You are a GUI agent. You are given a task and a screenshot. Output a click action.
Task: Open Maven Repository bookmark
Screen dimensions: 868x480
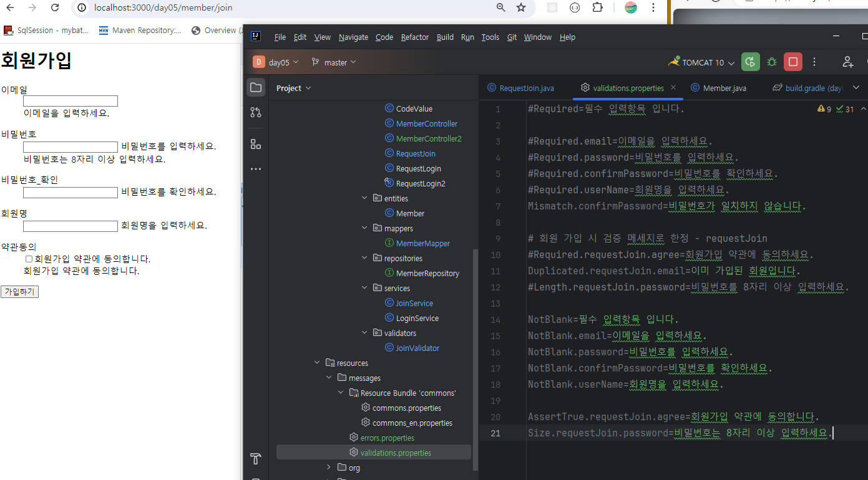click(x=141, y=30)
